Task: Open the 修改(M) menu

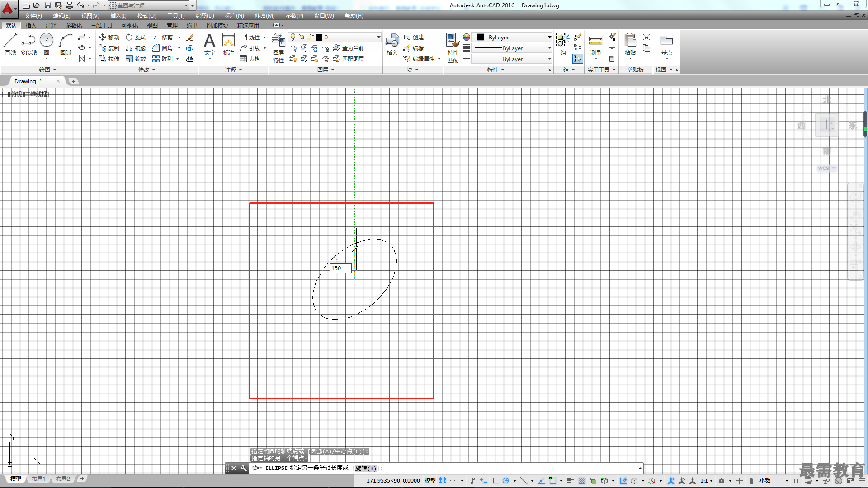Action: [x=264, y=15]
